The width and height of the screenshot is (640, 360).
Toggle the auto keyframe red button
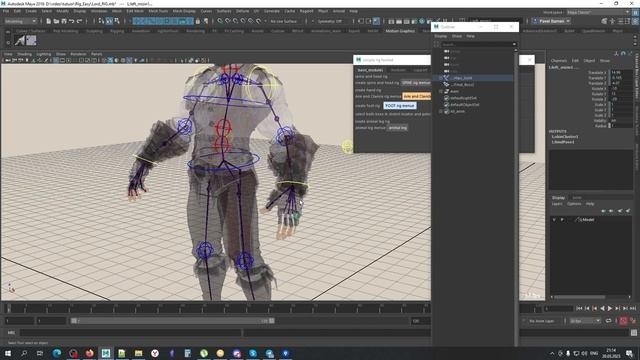623,321
